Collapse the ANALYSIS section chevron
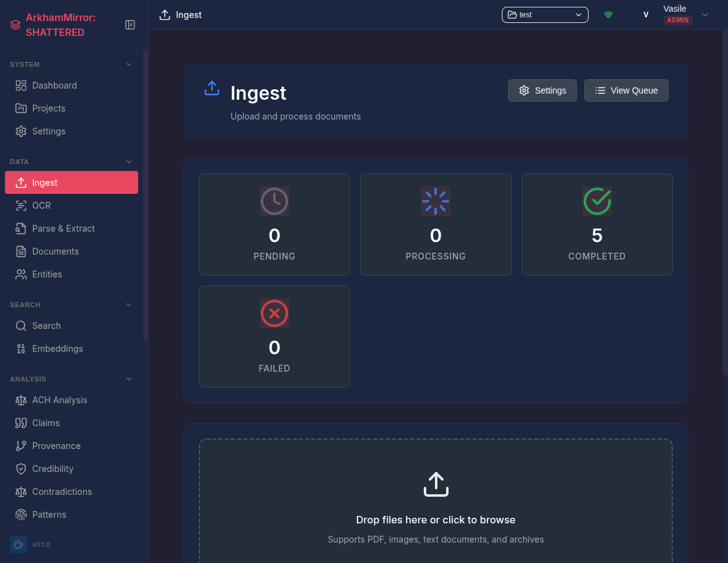The width and height of the screenshot is (728, 563). pos(129,379)
